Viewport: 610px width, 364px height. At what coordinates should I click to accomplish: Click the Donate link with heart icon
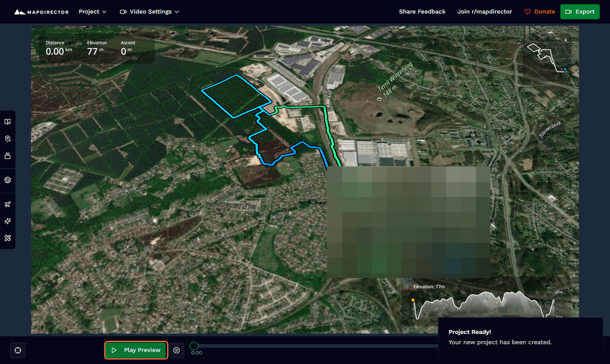[539, 11]
